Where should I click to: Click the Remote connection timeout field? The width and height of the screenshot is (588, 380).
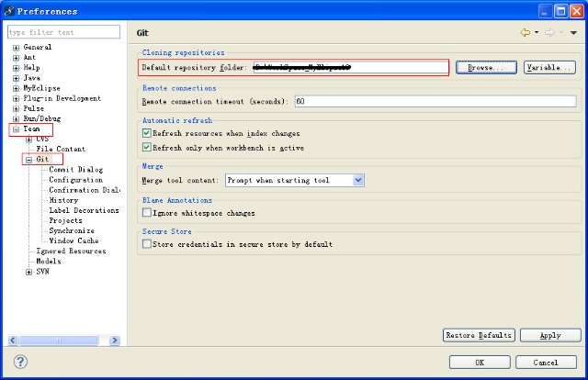point(435,101)
